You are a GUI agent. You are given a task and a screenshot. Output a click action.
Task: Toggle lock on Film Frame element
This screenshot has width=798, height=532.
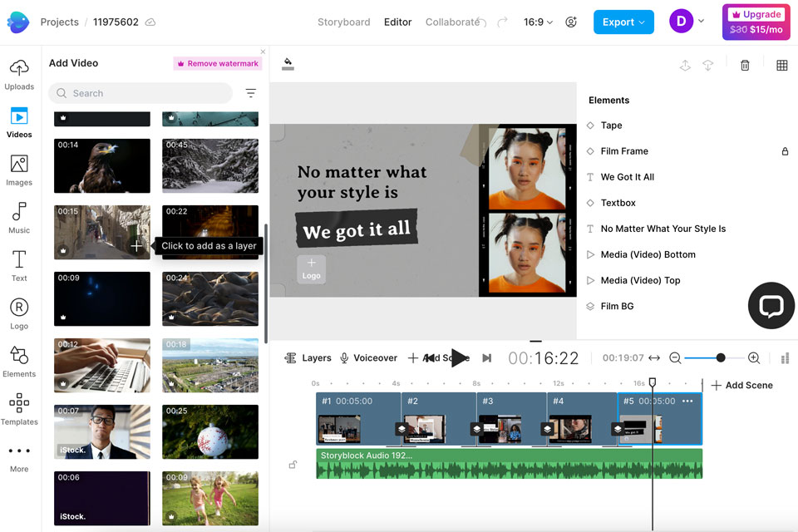pos(785,151)
